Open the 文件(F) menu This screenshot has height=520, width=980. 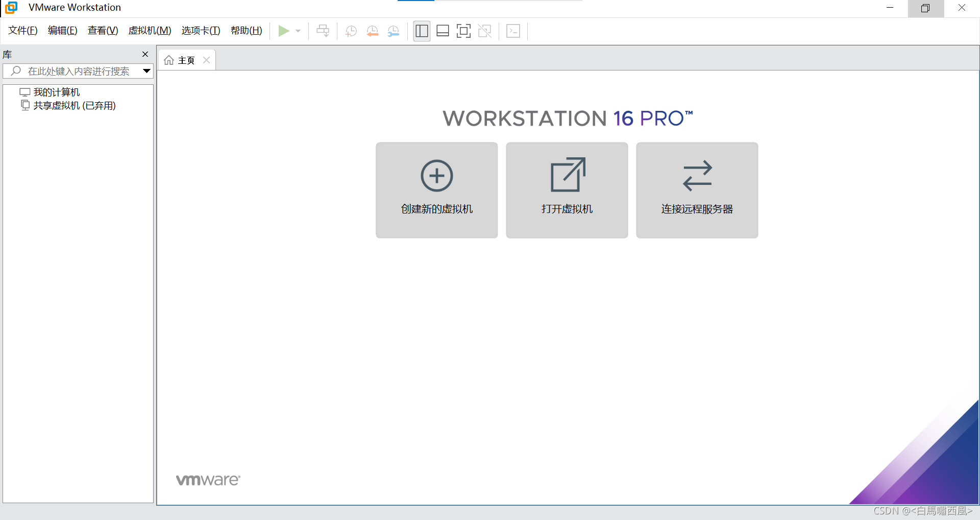point(23,31)
